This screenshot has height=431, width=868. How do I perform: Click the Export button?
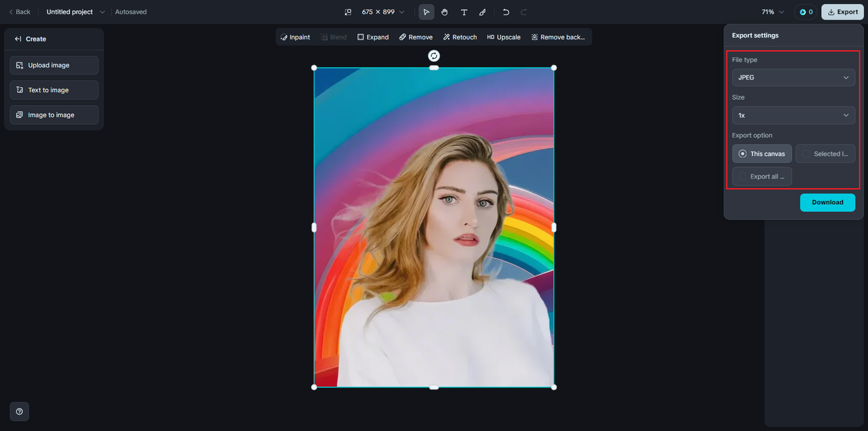[x=842, y=12]
